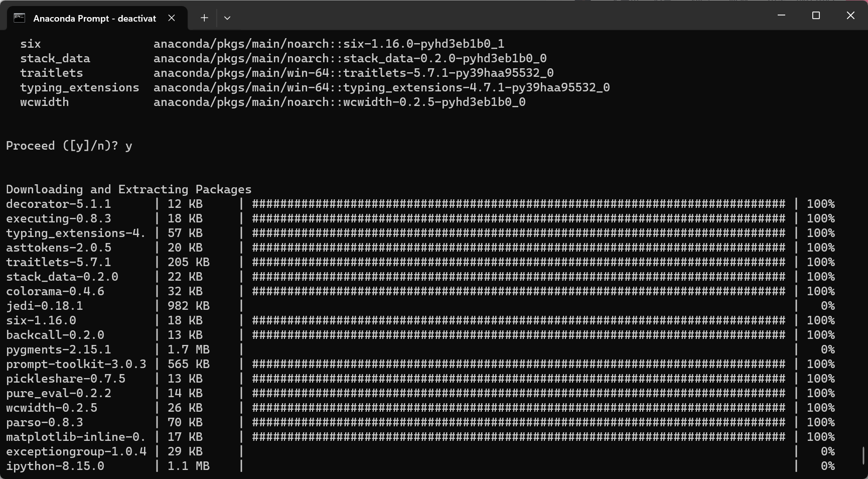Click the 982 KB size for jedi
The image size is (868, 479).
point(189,306)
